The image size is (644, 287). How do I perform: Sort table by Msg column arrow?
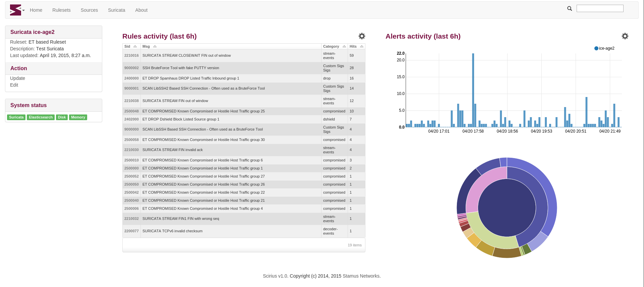pos(155,46)
